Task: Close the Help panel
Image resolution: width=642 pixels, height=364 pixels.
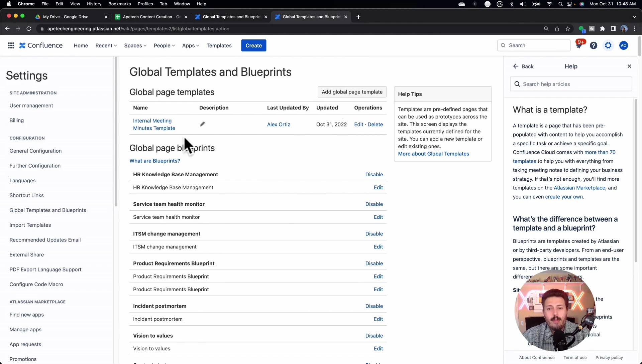Action: pos(629,66)
